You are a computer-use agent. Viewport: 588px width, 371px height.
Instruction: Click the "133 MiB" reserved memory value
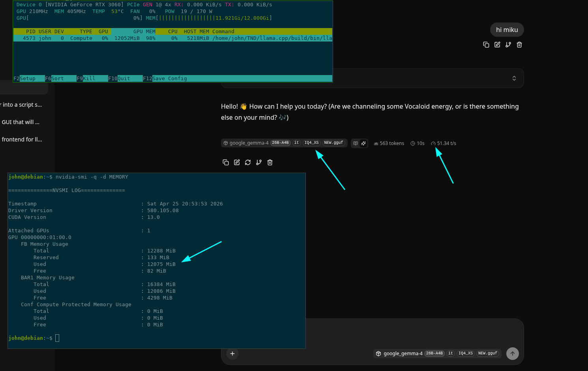(158, 258)
